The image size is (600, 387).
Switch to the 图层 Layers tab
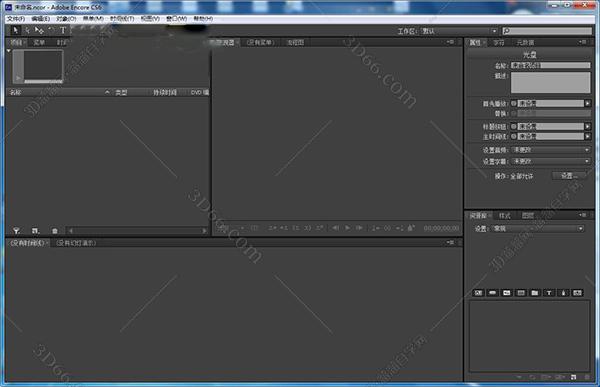(x=528, y=216)
